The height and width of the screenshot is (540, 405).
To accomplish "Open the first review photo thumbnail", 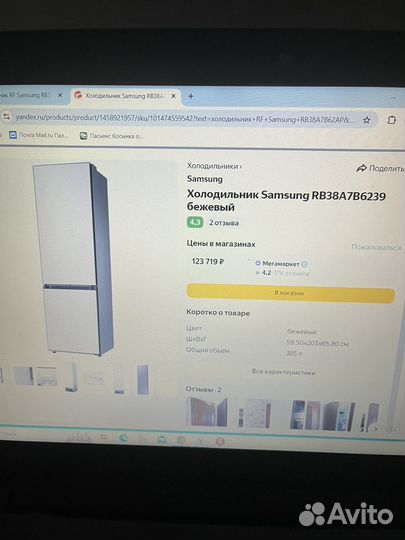I will 207,412.
